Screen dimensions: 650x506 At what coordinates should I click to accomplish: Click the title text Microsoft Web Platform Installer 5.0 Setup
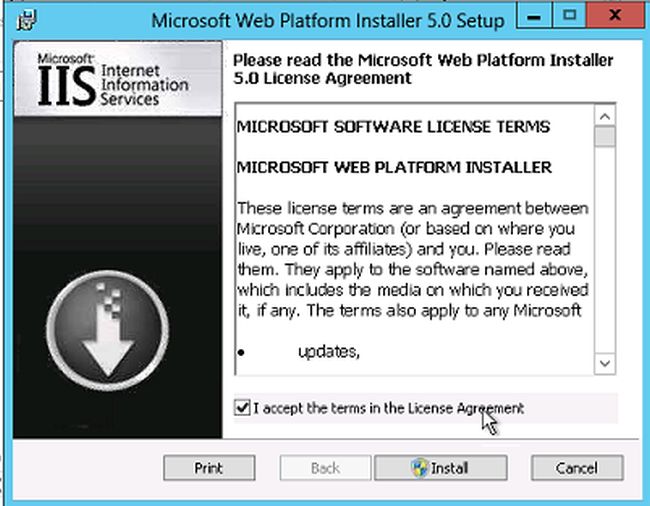click(x=328, y=20)
